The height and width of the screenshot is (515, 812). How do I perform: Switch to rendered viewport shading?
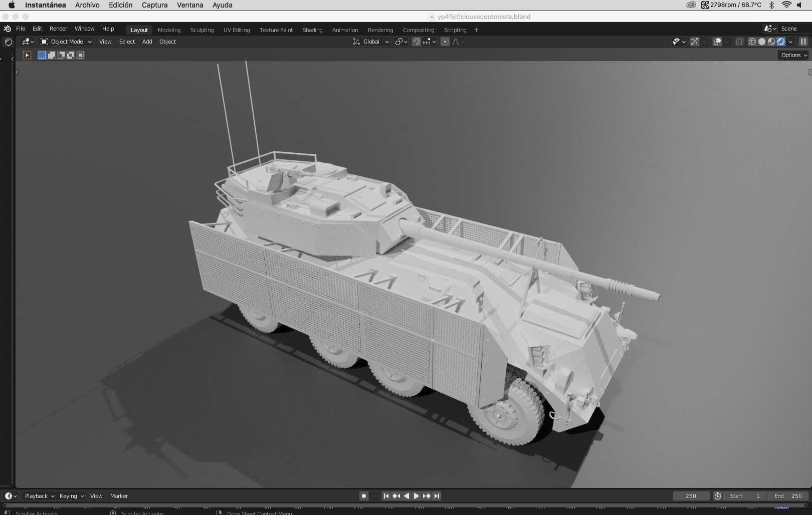781,42
